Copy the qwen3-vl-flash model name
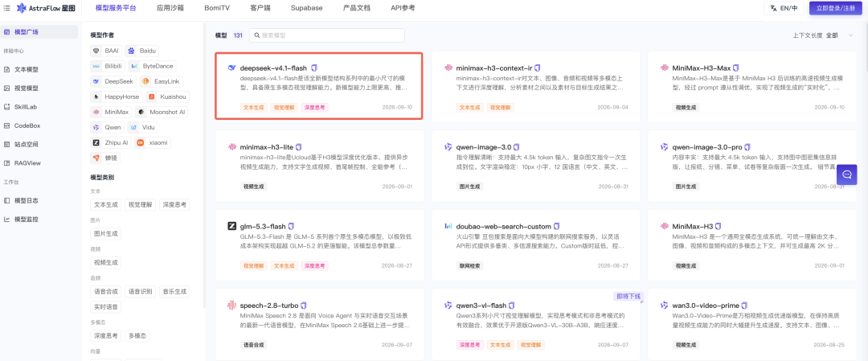Image resolution: width=868 pixels, height=361 pixels. (511, 305)
